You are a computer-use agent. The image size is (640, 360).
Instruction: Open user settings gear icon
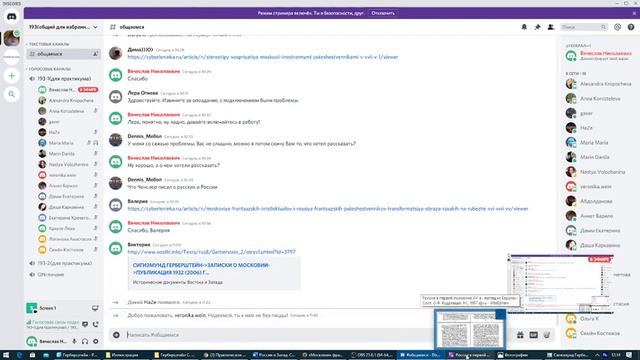(x=96, y=341)
